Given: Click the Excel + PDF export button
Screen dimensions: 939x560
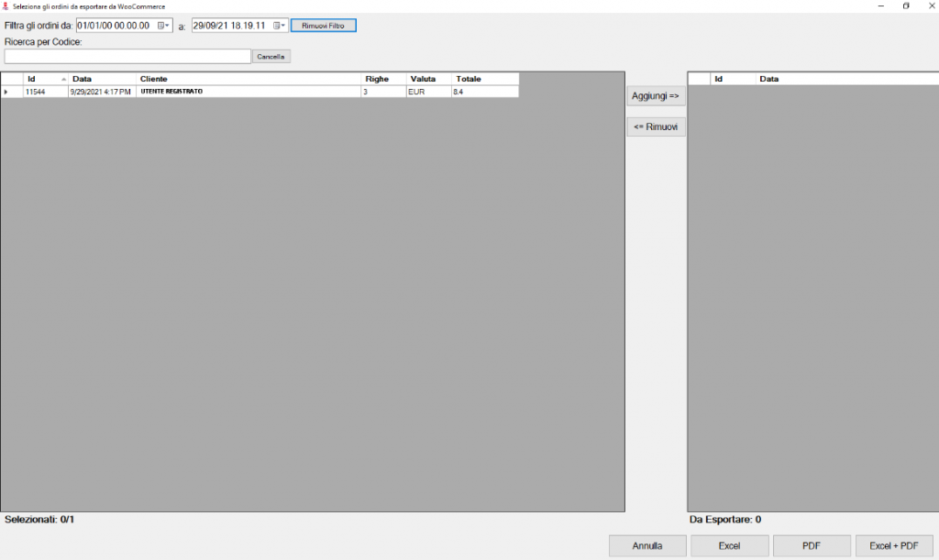Looking at the screenshot, I should (893, 545).
